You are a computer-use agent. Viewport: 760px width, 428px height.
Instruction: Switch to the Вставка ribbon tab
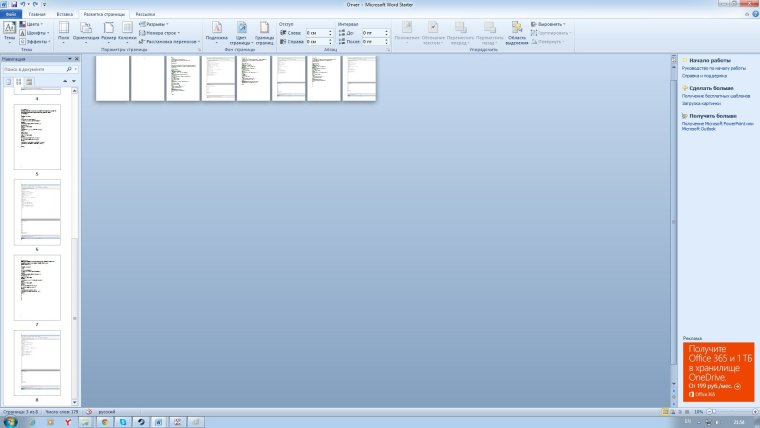tap(65, 15)
